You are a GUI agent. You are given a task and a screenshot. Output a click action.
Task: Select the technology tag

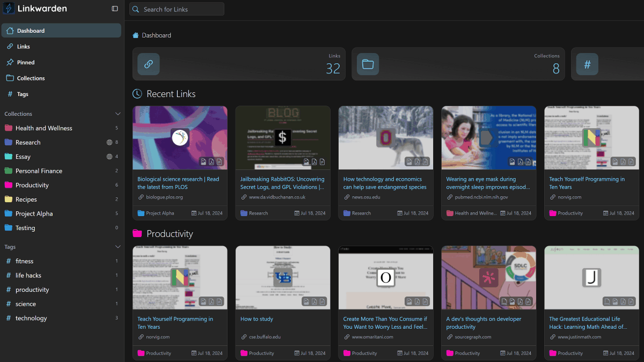(x=31, y=318)
